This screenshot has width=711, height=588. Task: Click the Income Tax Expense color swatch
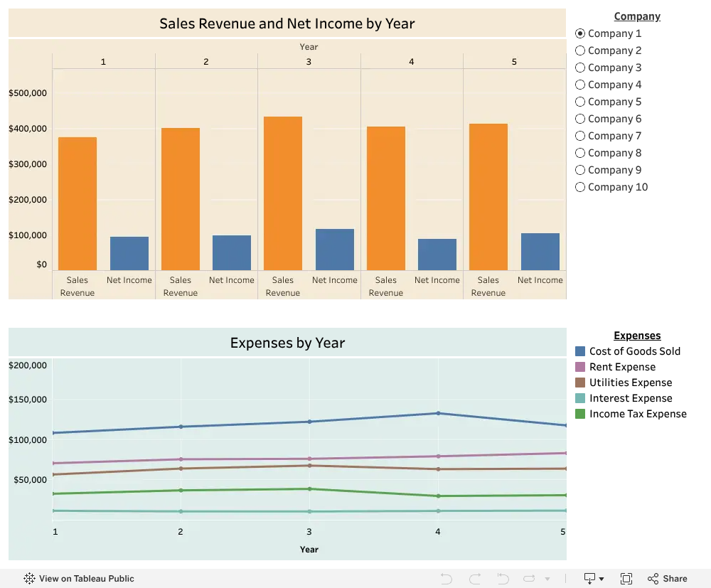pos(580,414)
